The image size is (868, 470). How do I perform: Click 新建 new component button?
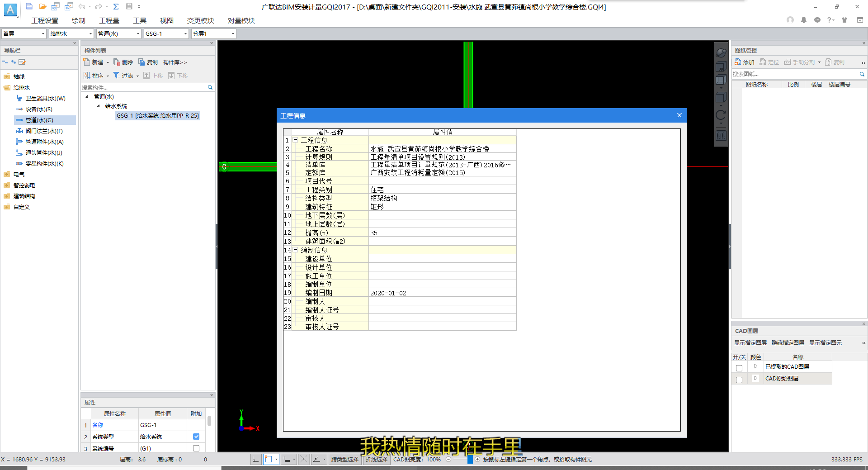[93, 62]
